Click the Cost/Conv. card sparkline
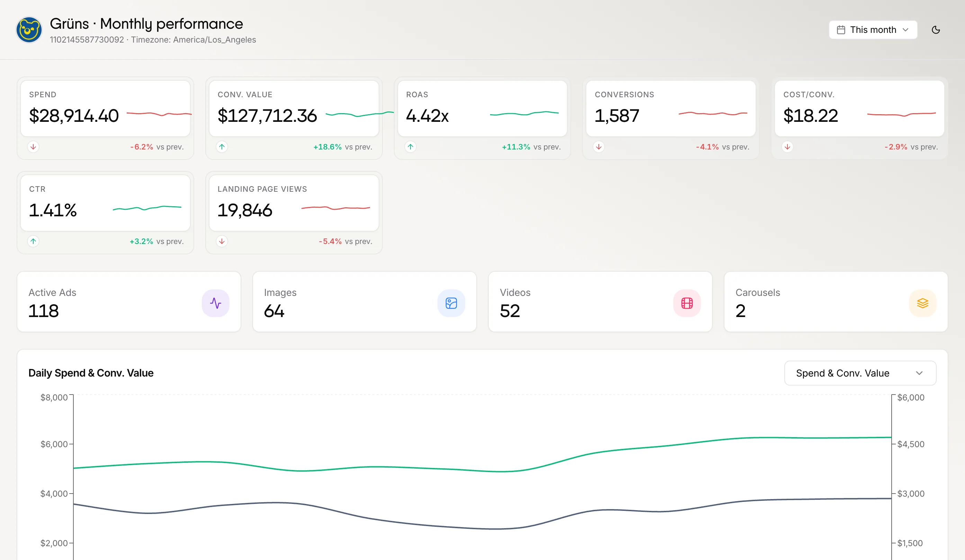The height and width of the screenshot is (560, 965). (901, 114)
